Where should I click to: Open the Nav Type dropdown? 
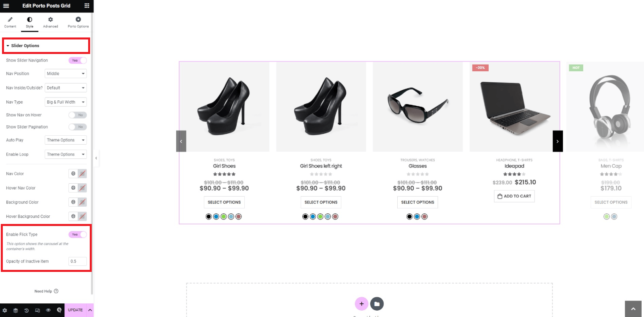(66, 102)
